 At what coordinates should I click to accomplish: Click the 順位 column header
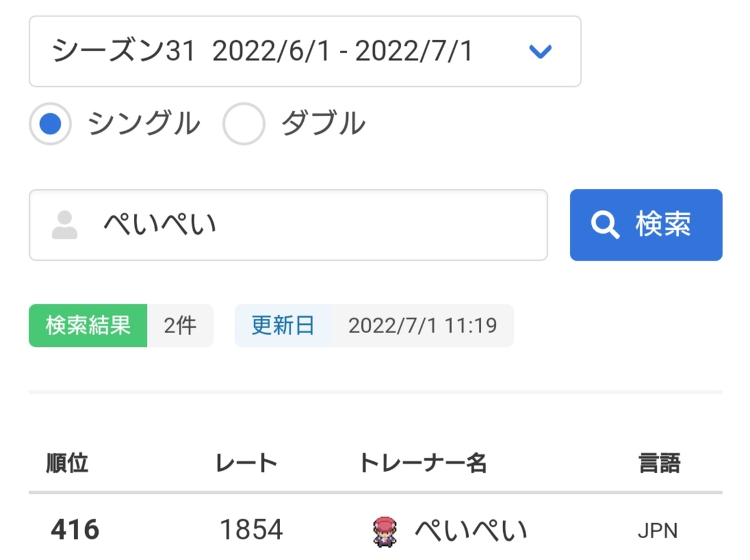click(67, 462)
